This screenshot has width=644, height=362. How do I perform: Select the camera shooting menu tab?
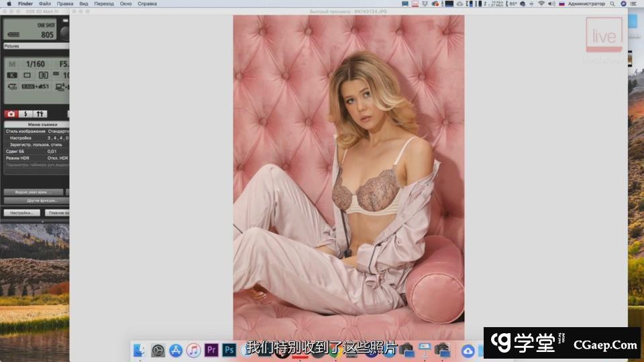[11, 114]
